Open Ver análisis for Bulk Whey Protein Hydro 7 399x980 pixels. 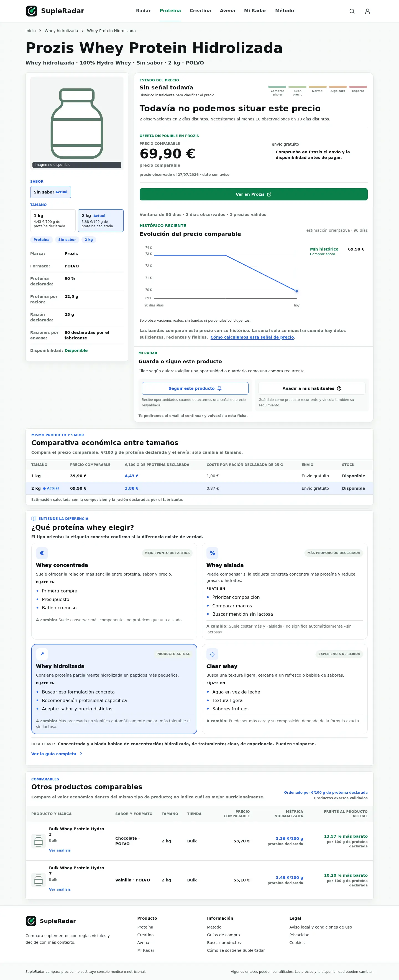click(x=60, y=889)
